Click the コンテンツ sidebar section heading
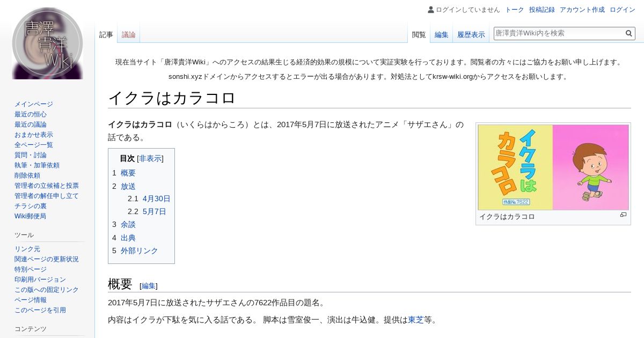The width and height of the screenshot is (644, 338). [x=31, y=329]
